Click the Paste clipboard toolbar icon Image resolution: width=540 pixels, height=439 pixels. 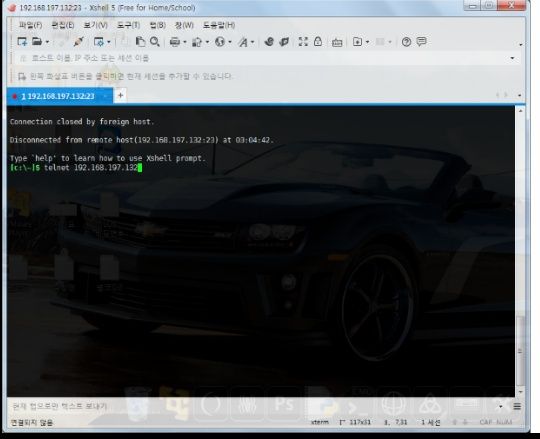(x=140, y=42)
